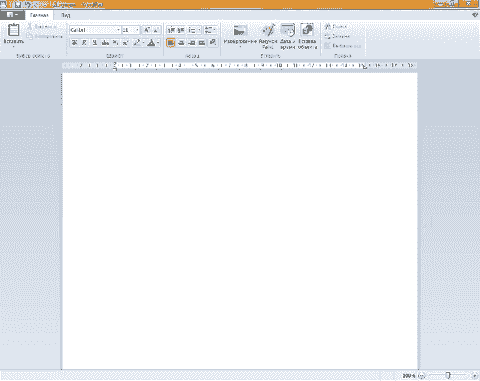The width and height of the screenshot is (480, 381).
Task: Click the Cut scissors button
Action: (x=42, y=26)
